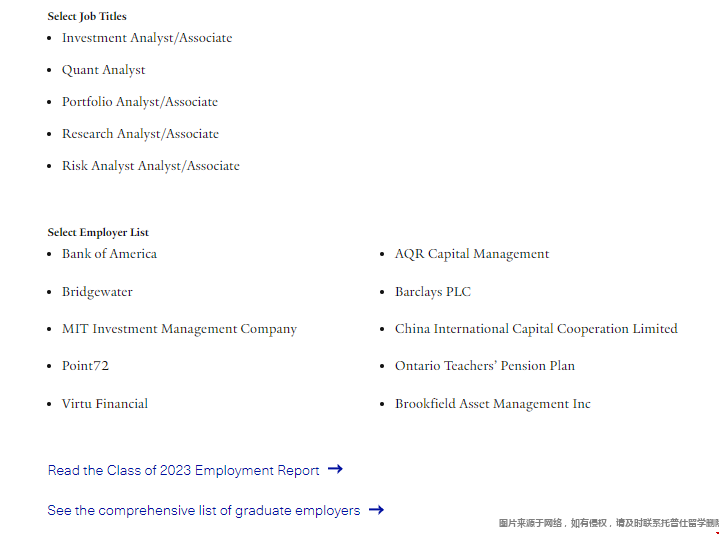Select China International Capital Cooperation Limited

pos(536,329)
